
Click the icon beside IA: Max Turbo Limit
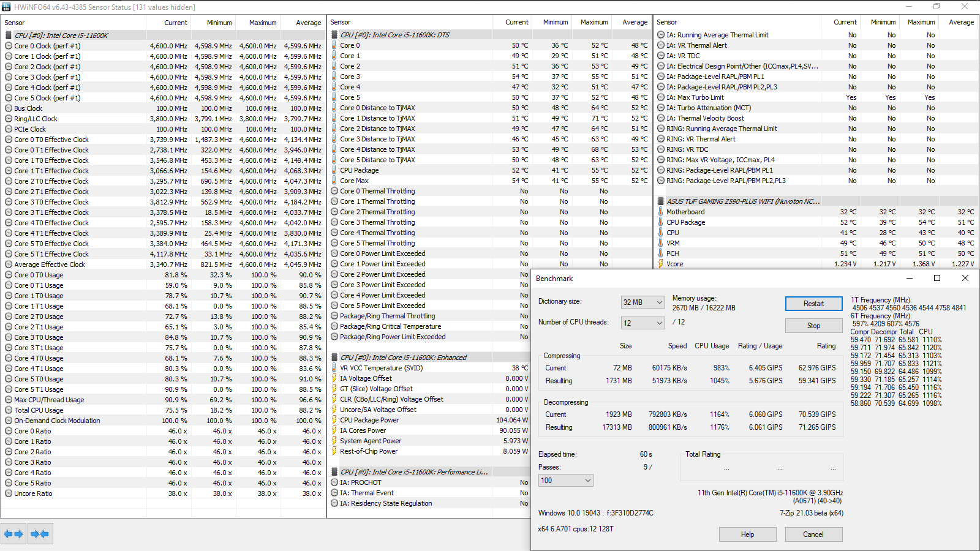(661, 97)
